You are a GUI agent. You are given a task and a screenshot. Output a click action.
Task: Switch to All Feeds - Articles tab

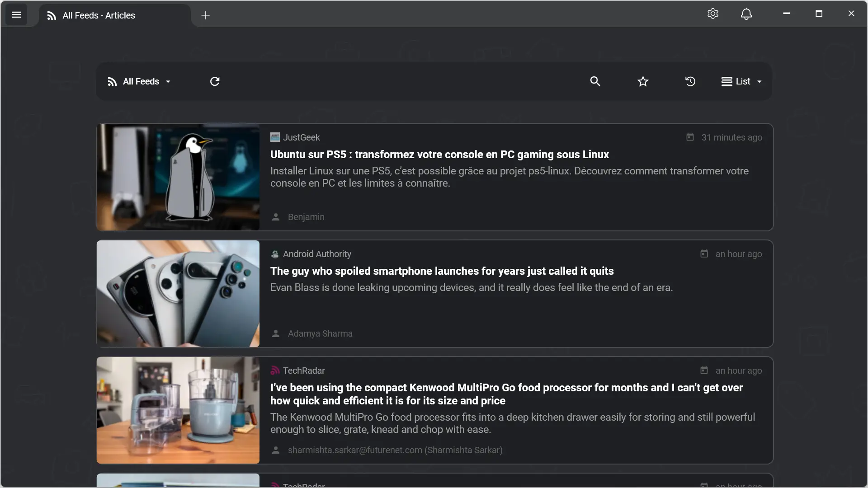[114, 15]
